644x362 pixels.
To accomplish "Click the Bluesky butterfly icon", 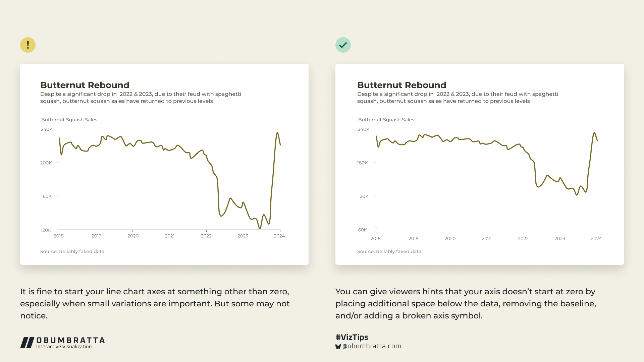I will coord(338,347).
